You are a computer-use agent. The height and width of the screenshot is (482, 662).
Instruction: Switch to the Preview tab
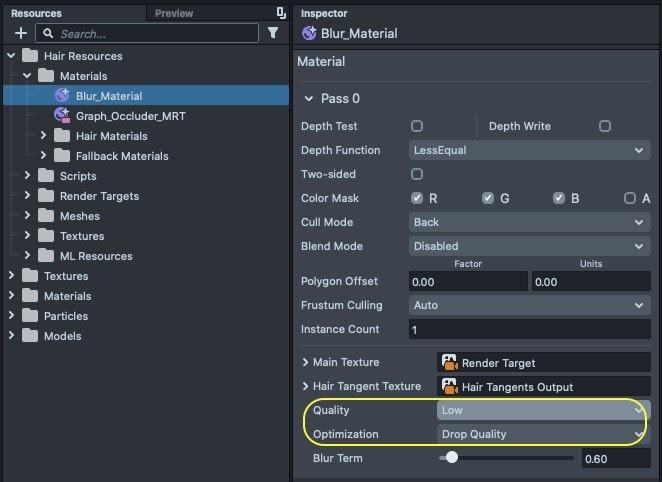[x=174, y=13]
